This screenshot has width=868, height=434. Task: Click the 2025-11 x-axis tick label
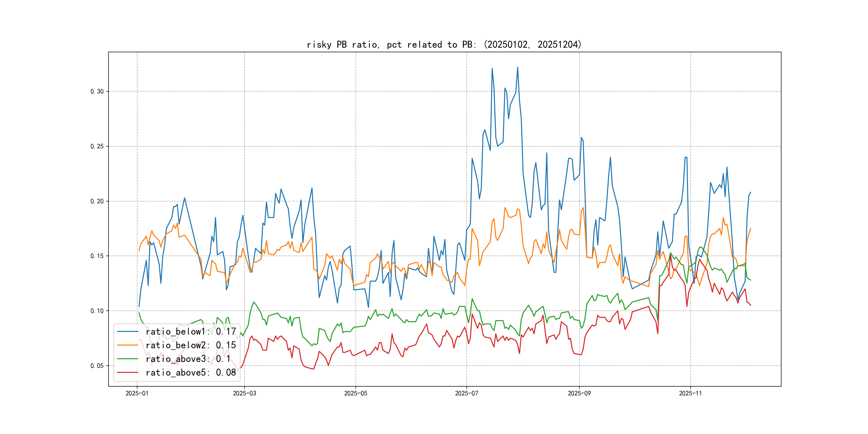pos(690,393)
